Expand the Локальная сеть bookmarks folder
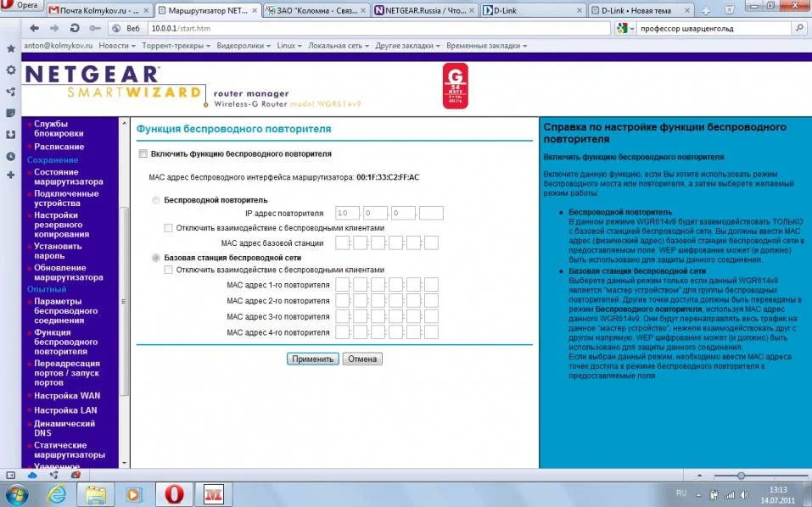 [339, 46]
